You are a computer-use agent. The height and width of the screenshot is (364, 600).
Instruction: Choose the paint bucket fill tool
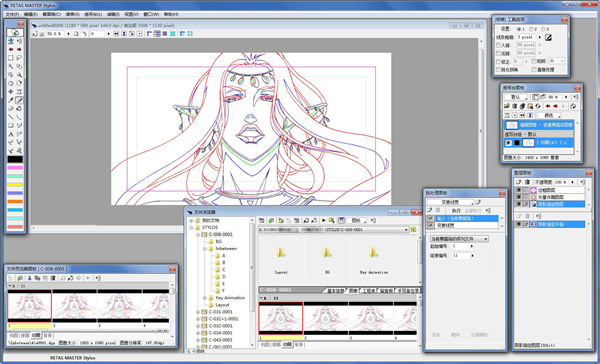pyautogui.click(x=19, y=108)
